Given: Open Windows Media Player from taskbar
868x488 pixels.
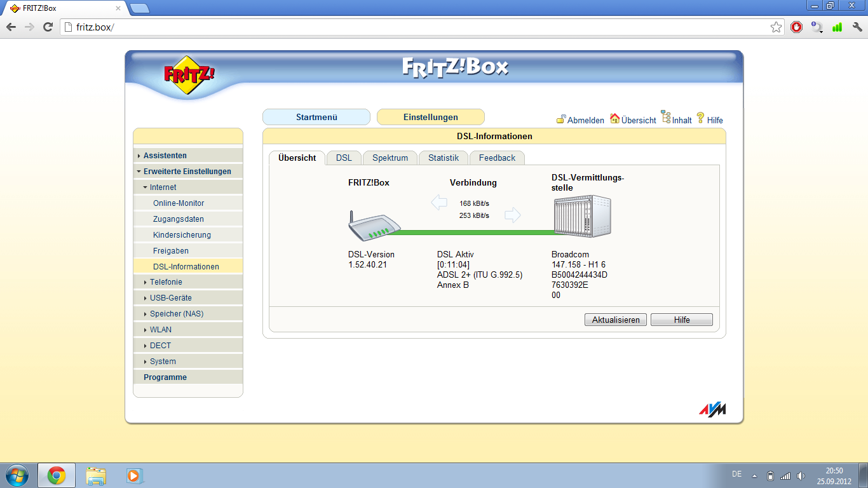Looking at the screenshot, I should tap(135, 475).
